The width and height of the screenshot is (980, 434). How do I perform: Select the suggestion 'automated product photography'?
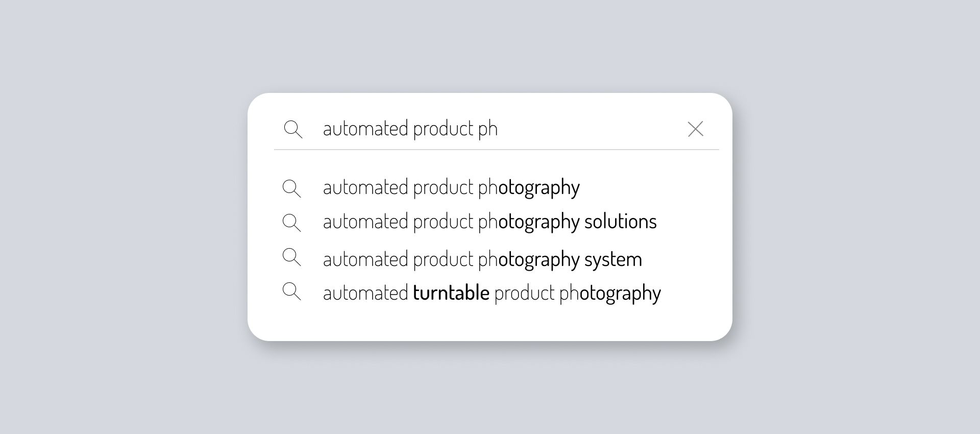coord(451,188)
